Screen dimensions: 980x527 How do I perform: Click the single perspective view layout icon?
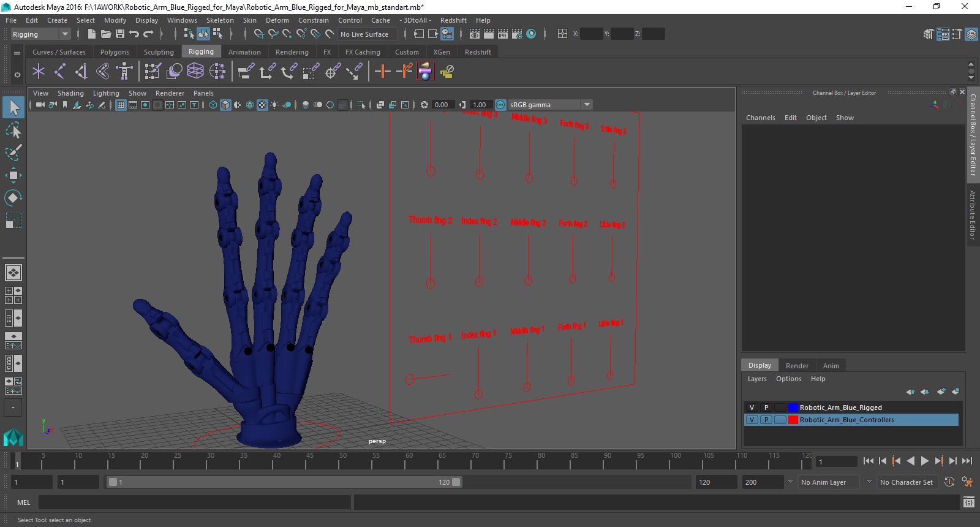pyautogui.click(x=13, y=272)
